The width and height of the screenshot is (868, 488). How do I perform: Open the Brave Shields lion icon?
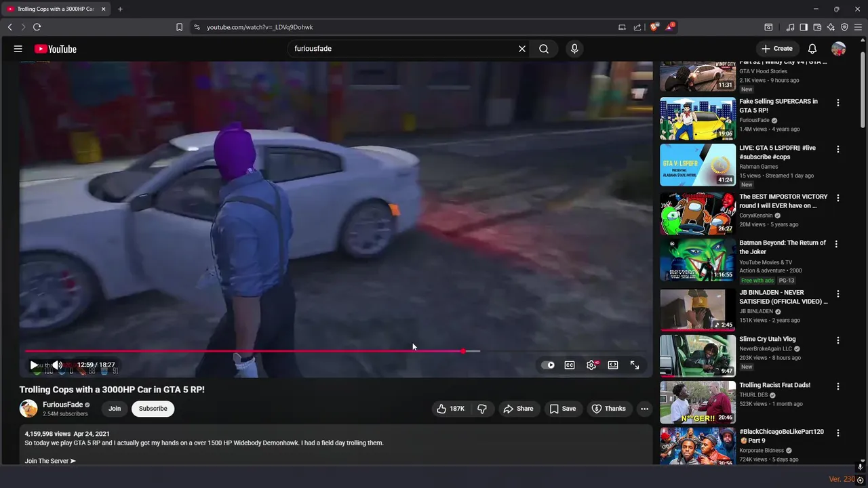654,27
